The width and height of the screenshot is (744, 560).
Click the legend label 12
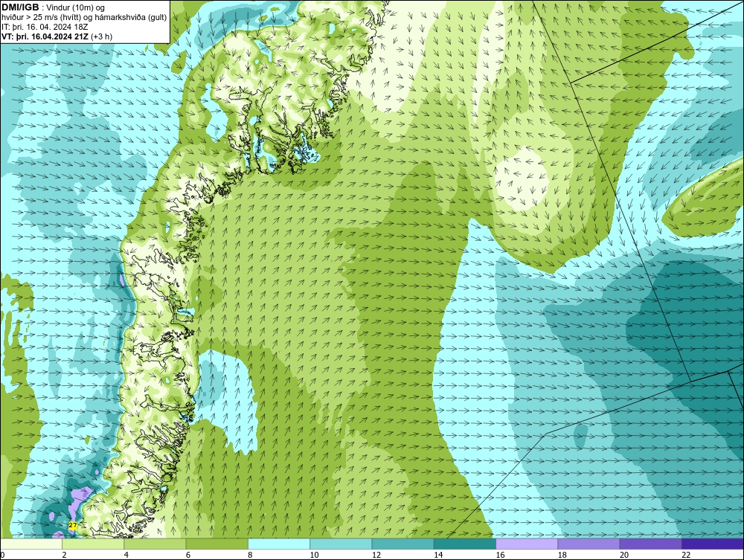376,555
